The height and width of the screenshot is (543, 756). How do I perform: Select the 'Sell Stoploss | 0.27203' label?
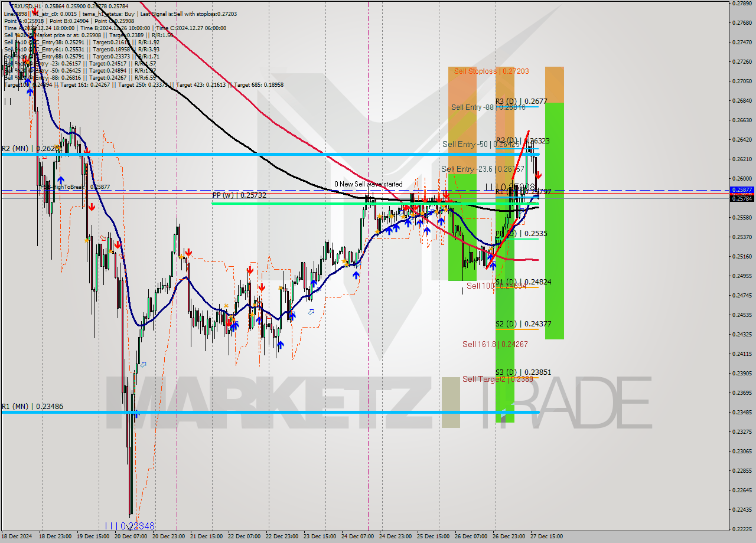point(491,71)
